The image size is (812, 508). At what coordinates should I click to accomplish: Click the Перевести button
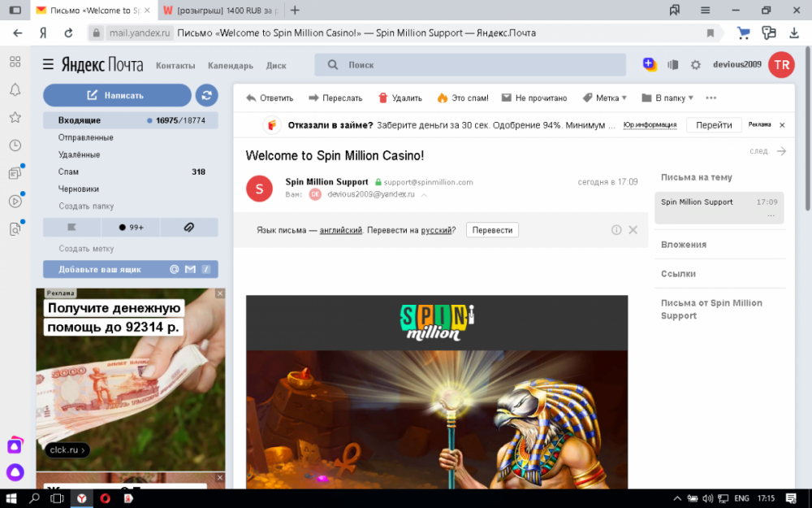click(492, 230)
